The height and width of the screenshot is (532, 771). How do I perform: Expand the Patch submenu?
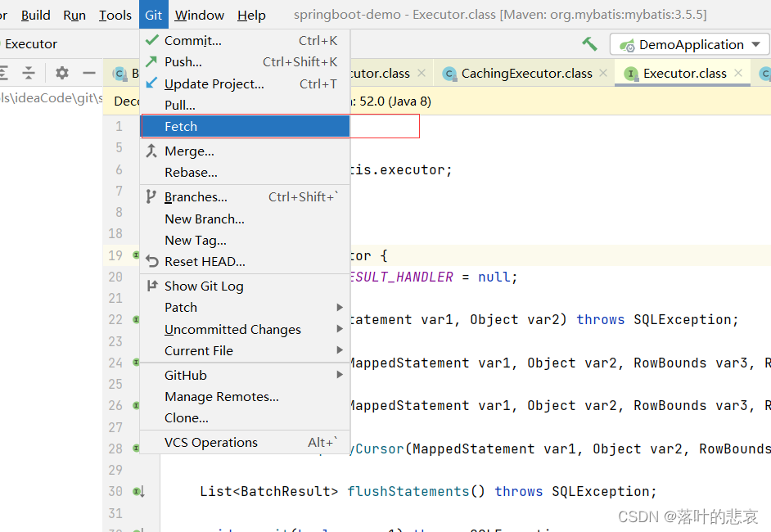(x=245, y=307)
